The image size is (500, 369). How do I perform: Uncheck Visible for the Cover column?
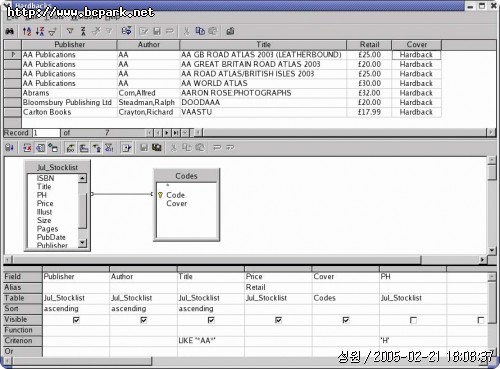346,320
